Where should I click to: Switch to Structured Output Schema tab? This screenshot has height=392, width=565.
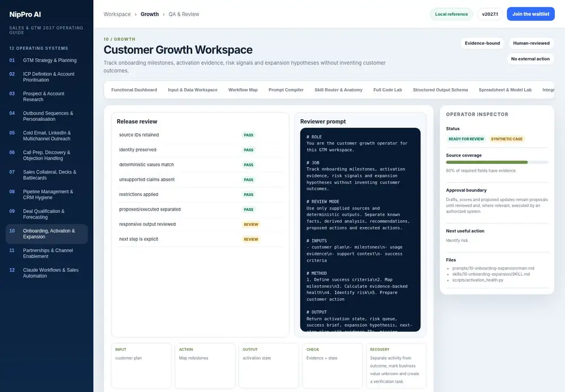click(440, 90)
